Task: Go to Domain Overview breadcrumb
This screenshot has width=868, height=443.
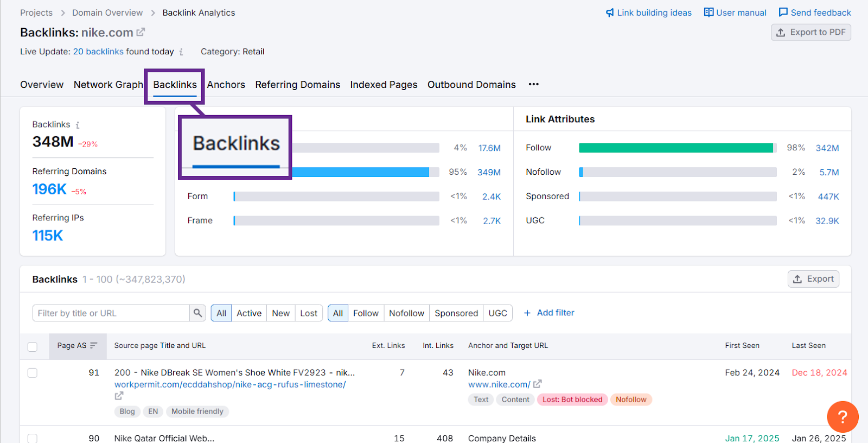Action: click(x=107, y=12)
